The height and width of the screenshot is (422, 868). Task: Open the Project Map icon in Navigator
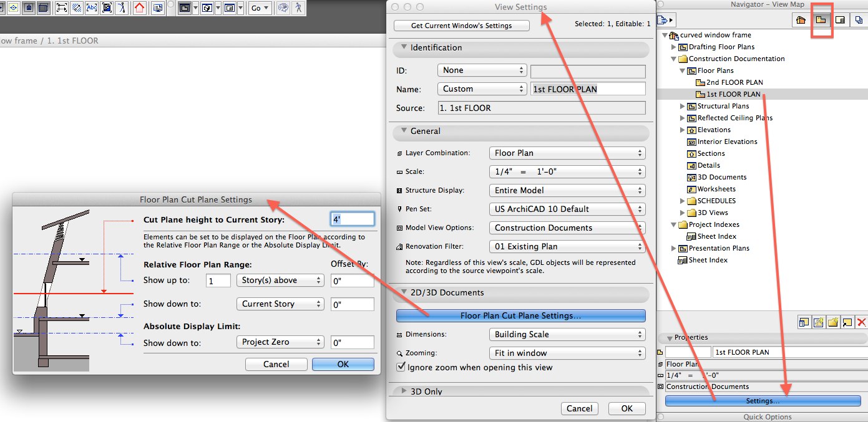coord(801,20)
